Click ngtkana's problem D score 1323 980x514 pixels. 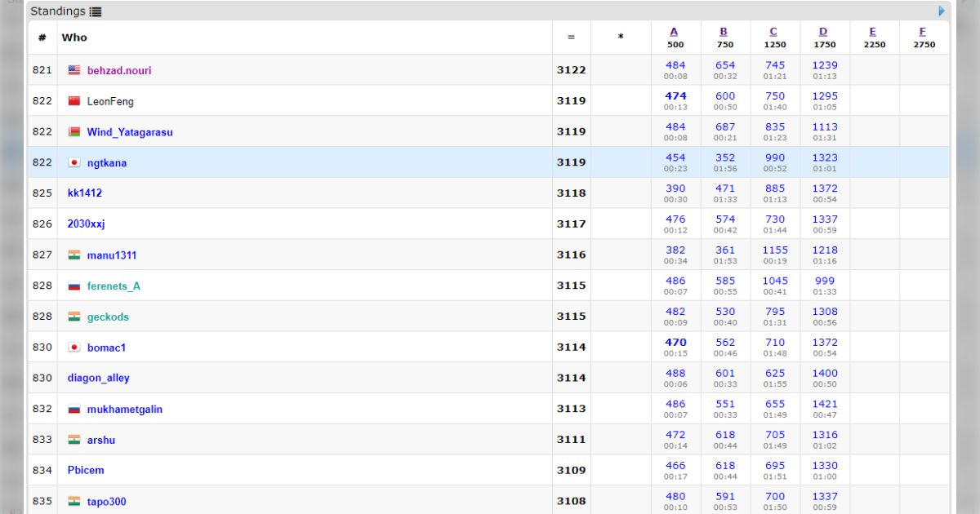coord(824,157)
